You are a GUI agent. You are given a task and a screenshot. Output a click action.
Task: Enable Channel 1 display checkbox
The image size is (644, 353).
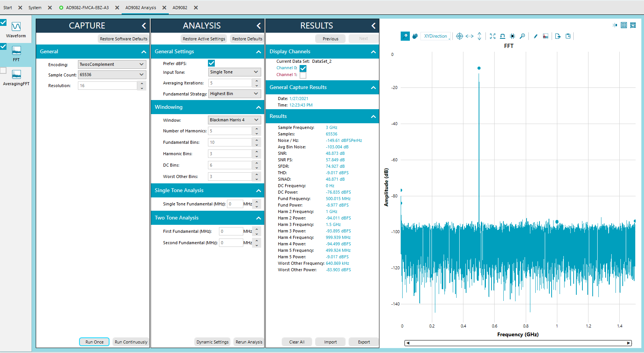[303, 75]
